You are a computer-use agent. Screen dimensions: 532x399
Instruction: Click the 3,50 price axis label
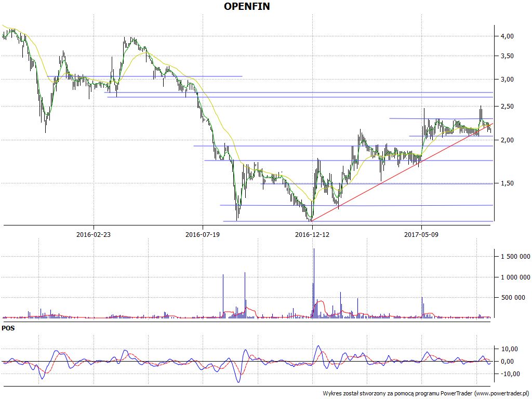[x=507, y=56]
